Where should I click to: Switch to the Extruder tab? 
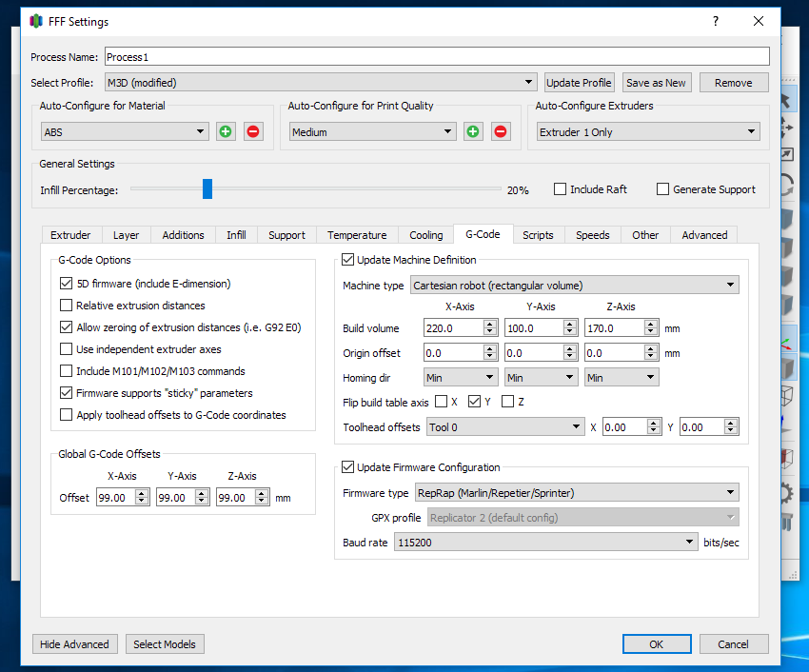point(70,235)
